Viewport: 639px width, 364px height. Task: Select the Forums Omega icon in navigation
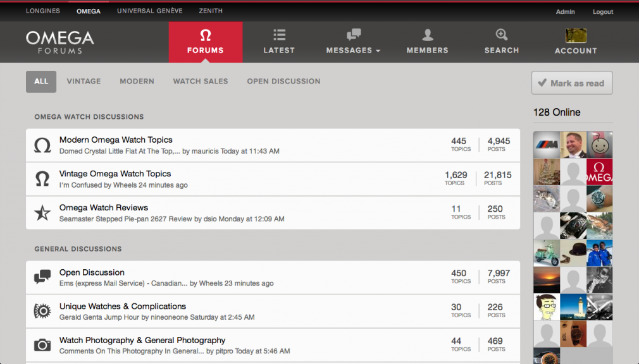pos(205,35)
